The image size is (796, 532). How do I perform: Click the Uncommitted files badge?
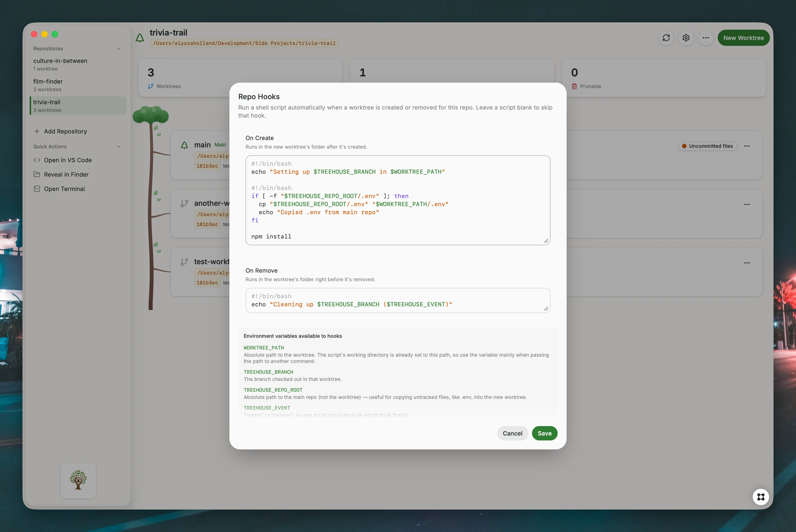[707, 146]
